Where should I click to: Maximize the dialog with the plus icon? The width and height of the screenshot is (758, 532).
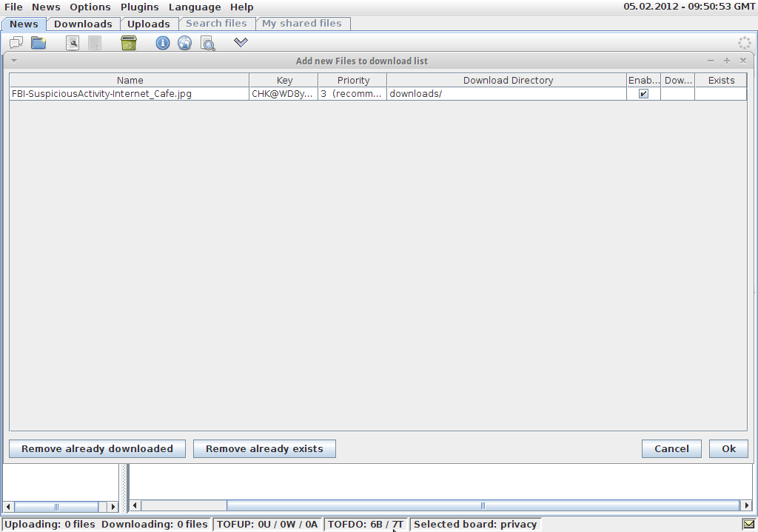click(727, 61)
